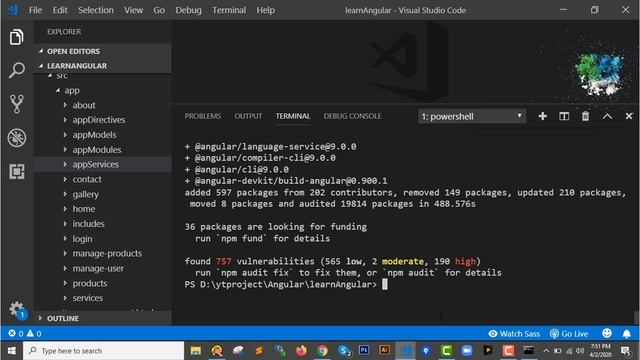Screen dimensions: 640x360
Task: Expand the services folder
Action: coord(102,298)
